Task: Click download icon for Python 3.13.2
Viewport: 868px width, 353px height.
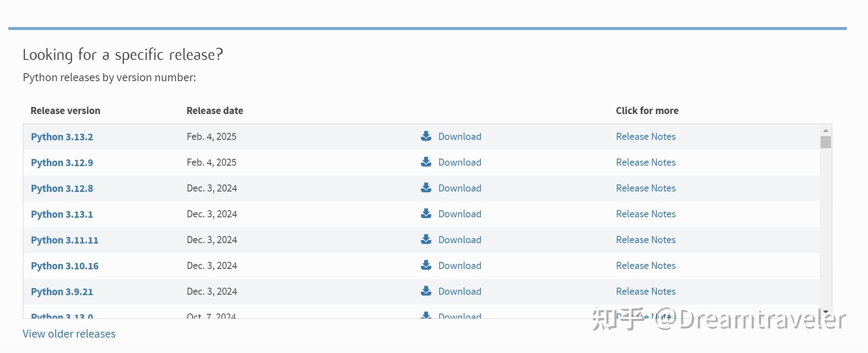Action: (x=426, y=136)
